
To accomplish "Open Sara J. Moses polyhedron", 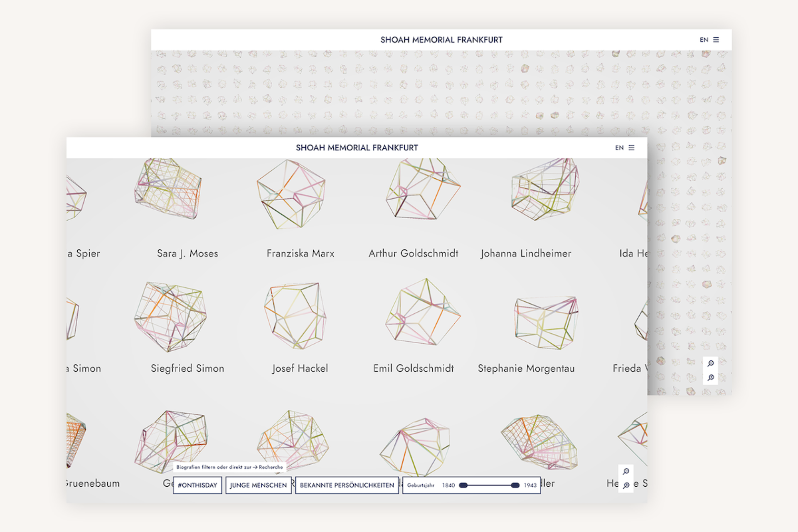I will click(168, 189).
